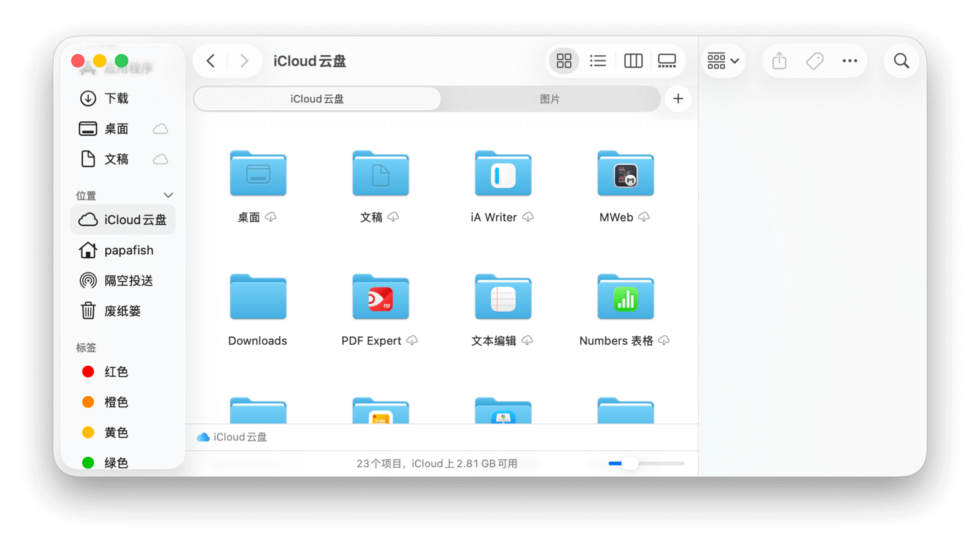
Task: Select the 橙色 tag
Action: [123, 402]
